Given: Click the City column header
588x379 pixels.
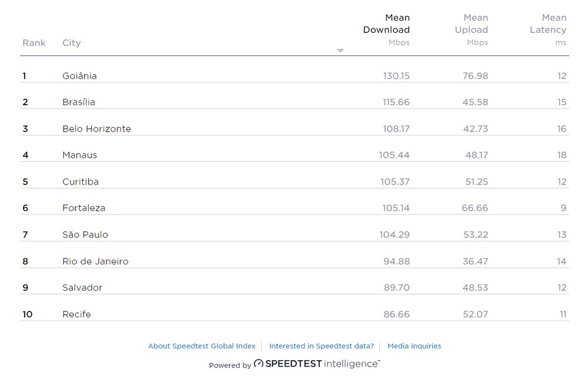Looking at the screenshot, I should tap(72, 43).
